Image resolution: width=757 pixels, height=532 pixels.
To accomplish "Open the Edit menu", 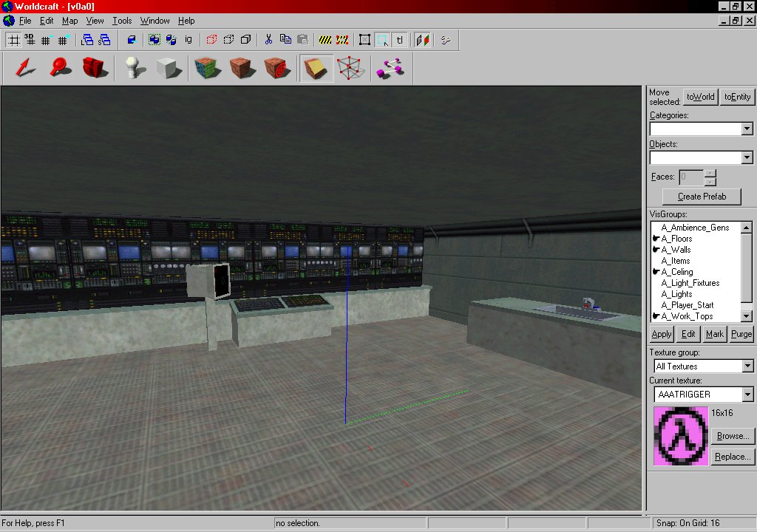I will point(47,21).
